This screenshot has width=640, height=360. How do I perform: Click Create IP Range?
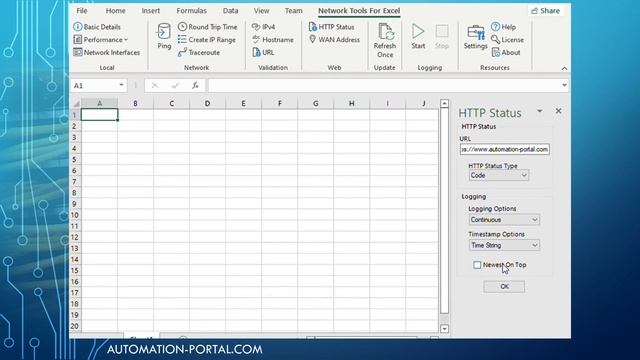coord(207,40)
